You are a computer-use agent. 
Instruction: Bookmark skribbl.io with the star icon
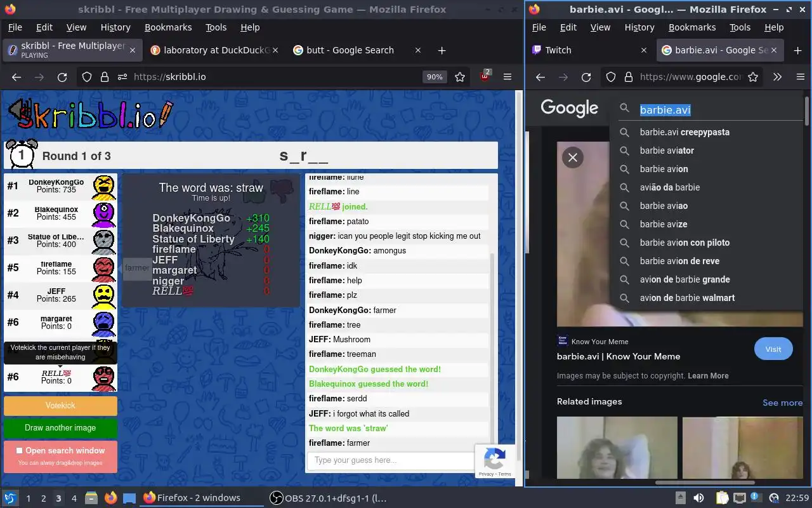(x=460, y=77)
